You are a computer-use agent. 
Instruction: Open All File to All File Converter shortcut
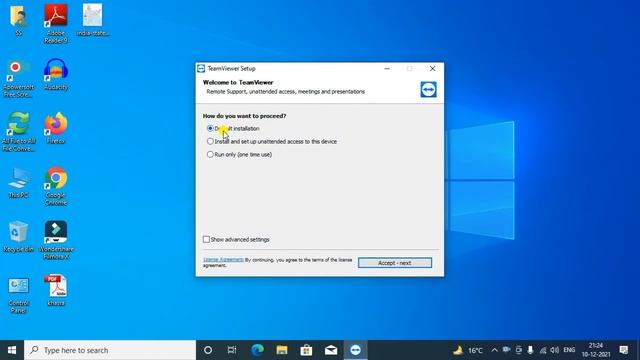point(18,132)
